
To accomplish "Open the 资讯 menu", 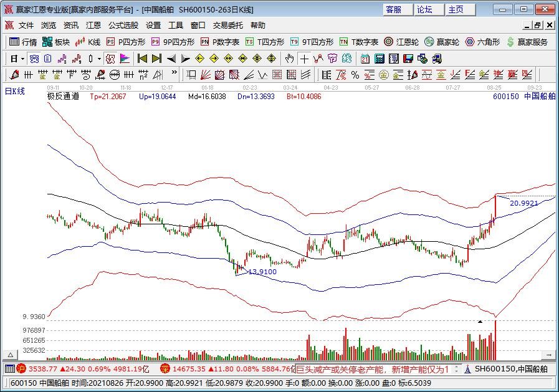I will (71, 26).
